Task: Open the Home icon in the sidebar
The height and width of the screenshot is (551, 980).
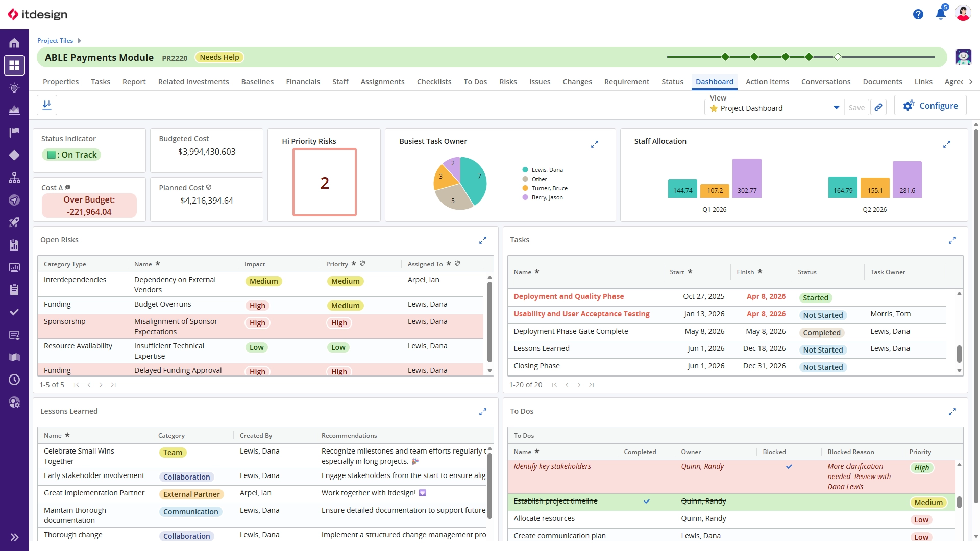Action: [14, 43]
